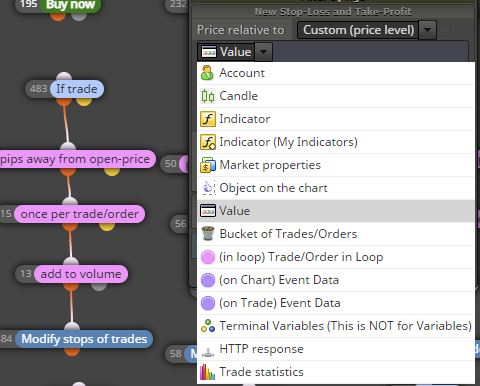480x386 pixels.
Task: Select the Buy now block
Action: [x=70, y=5]
